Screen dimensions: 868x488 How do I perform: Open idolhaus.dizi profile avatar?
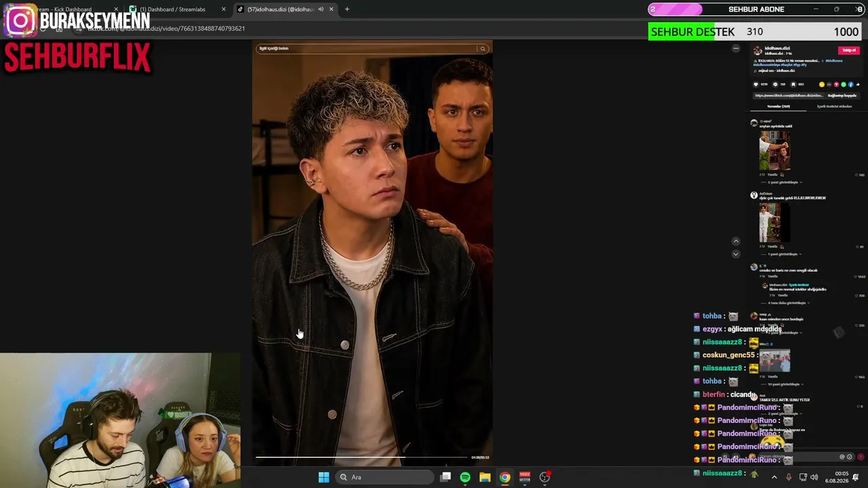click(757, 50)
